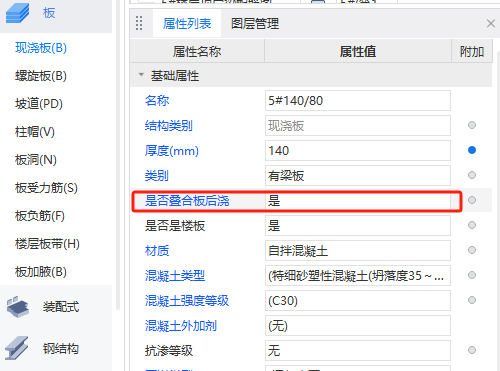Click the 是否叠合板后浇 property label
Image resolution: width=500 pixels, height=371 pixels.
point(187,201)
